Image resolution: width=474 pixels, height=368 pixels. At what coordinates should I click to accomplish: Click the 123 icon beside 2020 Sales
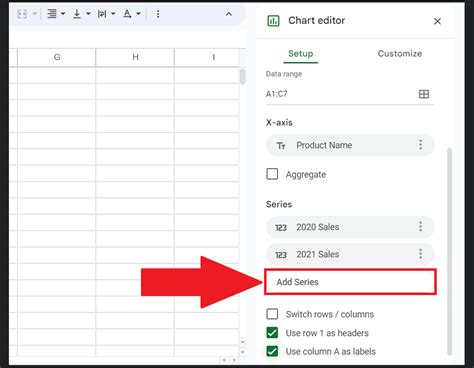[281, 228]
